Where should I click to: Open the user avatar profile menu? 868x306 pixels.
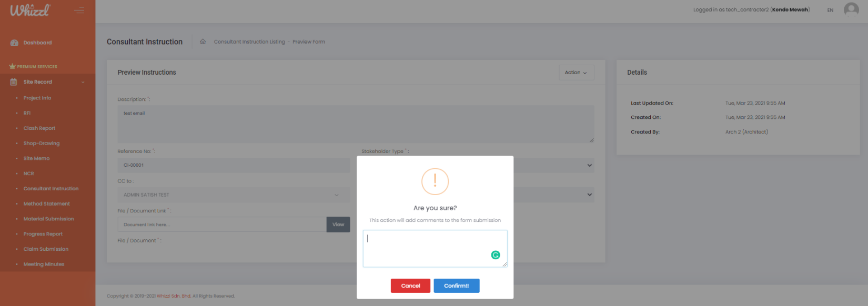tap(851, 9)
